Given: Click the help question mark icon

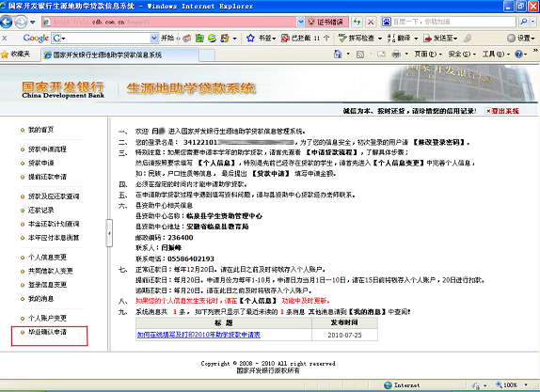Looking at the screenshot, I should [x=518, y=54].
